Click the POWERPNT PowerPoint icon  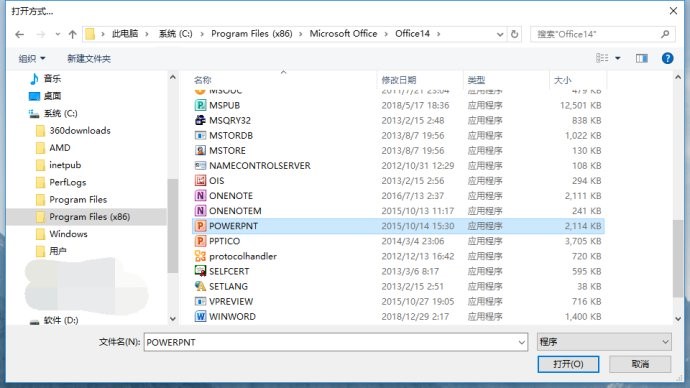tap(200, 226)
